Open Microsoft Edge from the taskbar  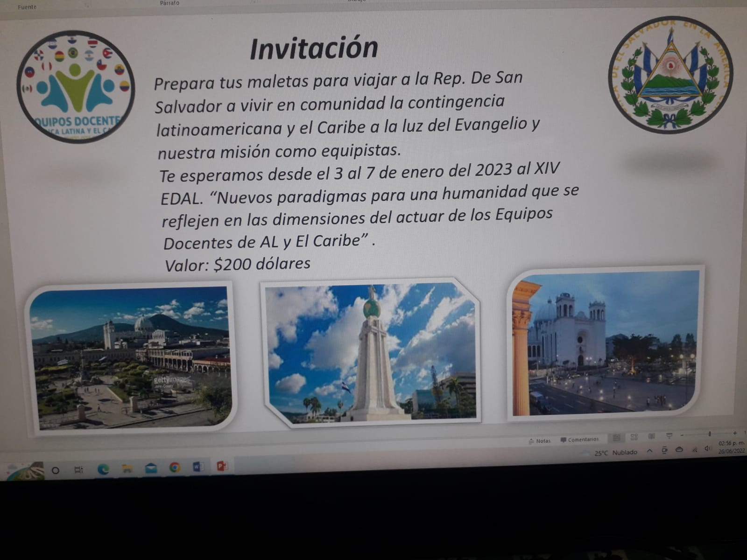[103, 469]
